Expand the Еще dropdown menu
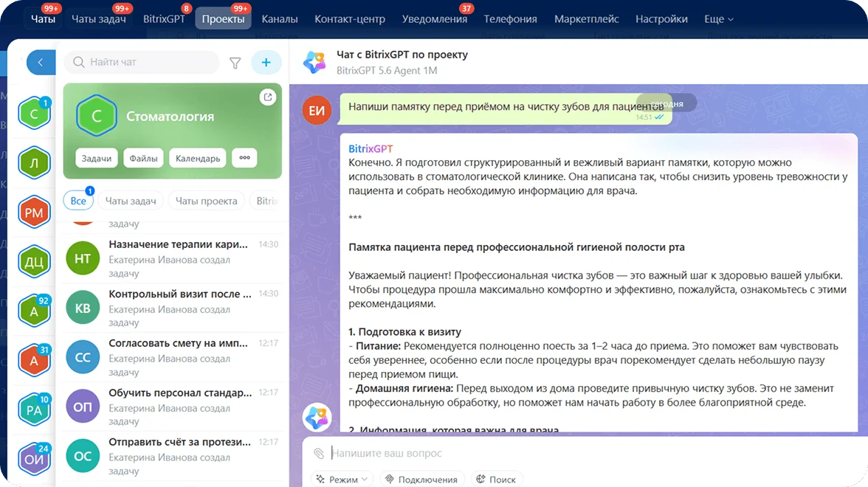The width and height of the screenshot is (868, 487). click(719, 19)
